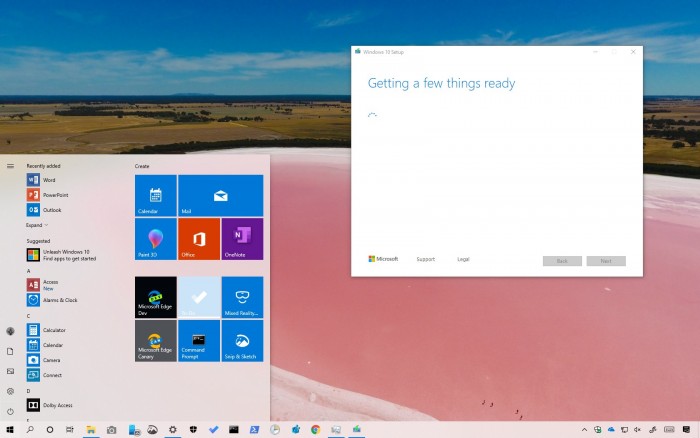This screenshot has width=700, height=438.
Task: Open Support link in Windows 10 Setup
Action: (425, 259)
